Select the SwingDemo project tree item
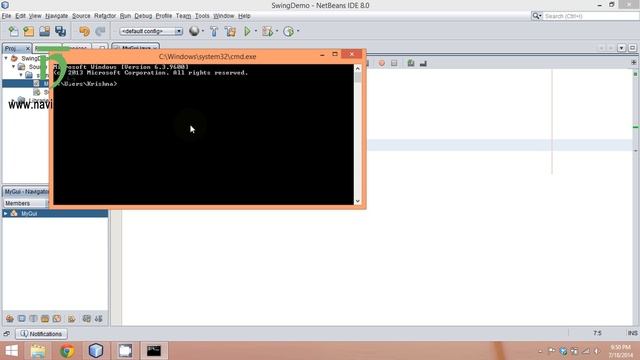640x360 pixels. tap(31, 58)
